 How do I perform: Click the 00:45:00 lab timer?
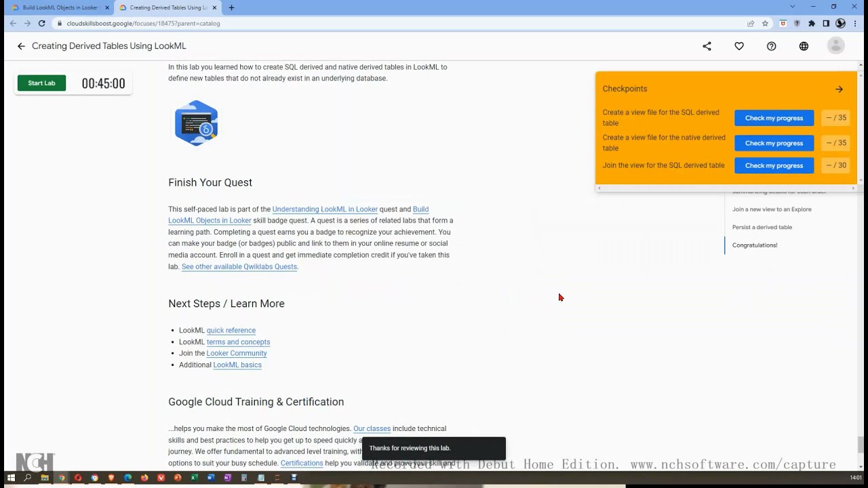pyautogui.click(x=103, y=83)
